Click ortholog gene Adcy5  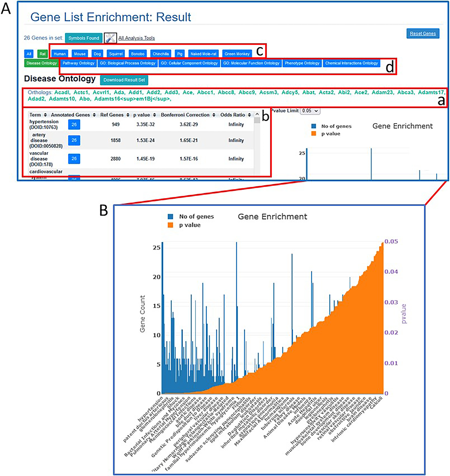coord(290,92)
